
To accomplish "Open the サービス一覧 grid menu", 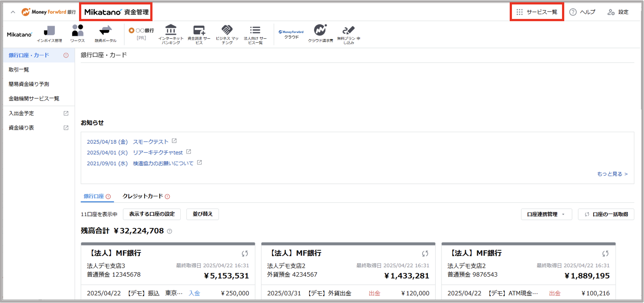I will (x=537, y=12).
